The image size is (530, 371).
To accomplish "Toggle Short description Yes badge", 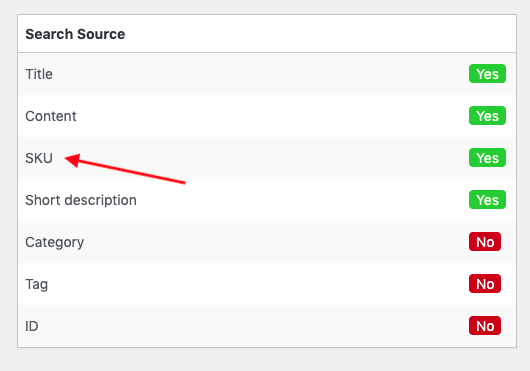I will point(487,200).
